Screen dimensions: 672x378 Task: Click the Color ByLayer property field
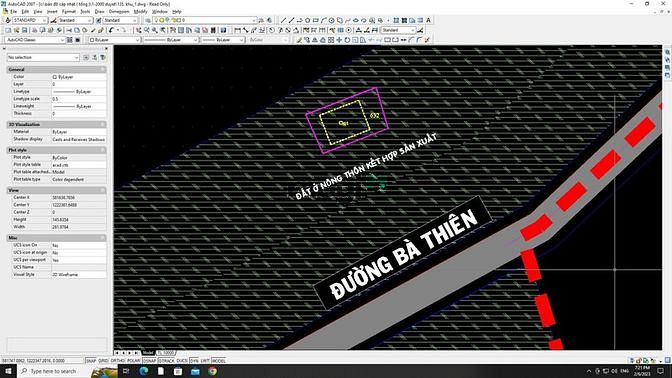(x=78, y=77)
